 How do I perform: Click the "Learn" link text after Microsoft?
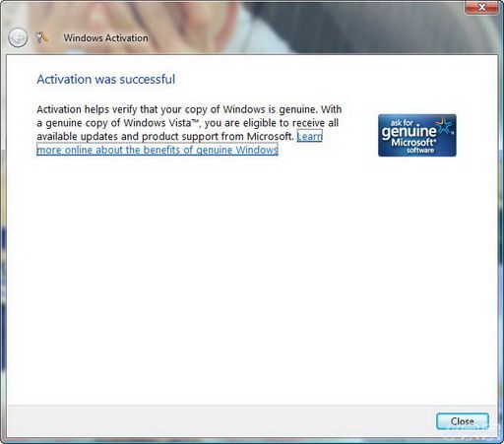click(310, 136)
